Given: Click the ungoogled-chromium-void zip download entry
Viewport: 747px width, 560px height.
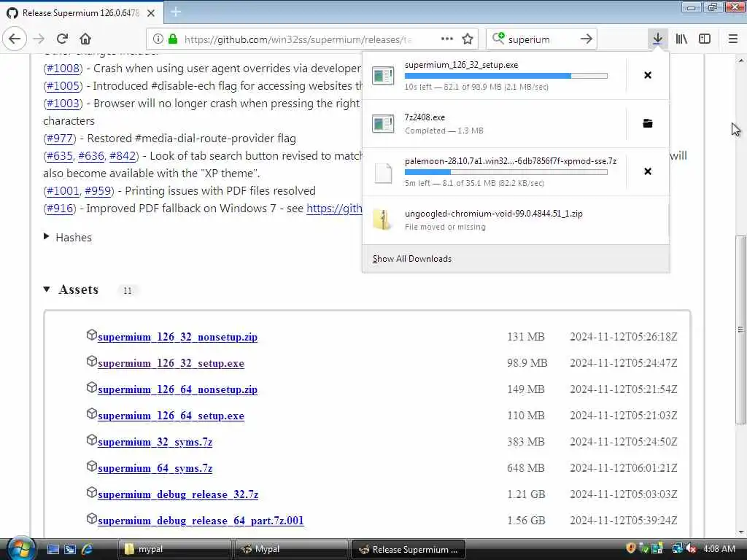Looking at the screenshot, I should [x=516, y=220].
